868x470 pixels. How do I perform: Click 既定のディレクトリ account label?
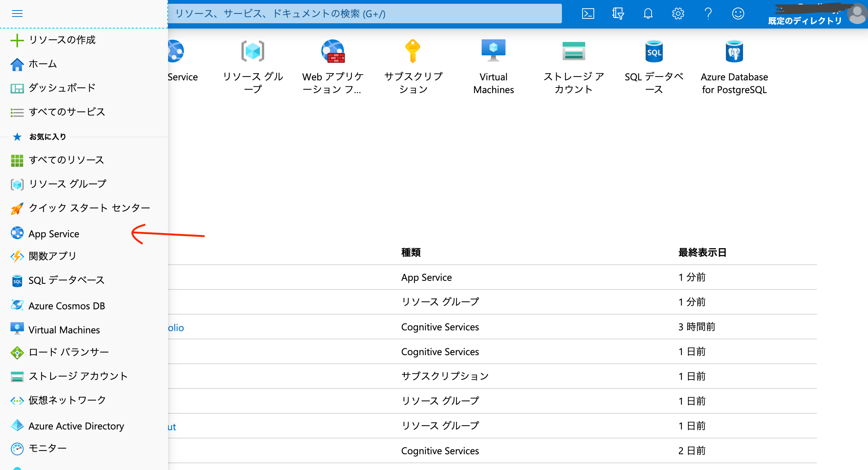[805, 21]
